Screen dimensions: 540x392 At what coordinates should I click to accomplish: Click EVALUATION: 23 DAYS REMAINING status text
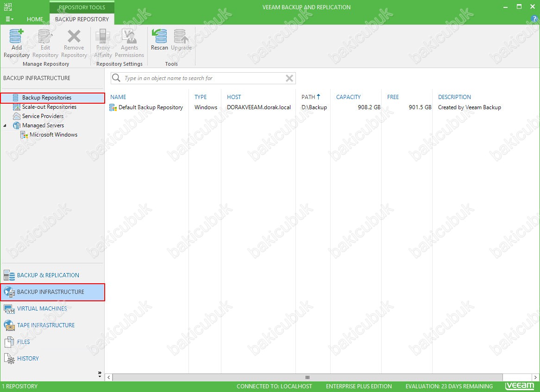pos(449,386)
